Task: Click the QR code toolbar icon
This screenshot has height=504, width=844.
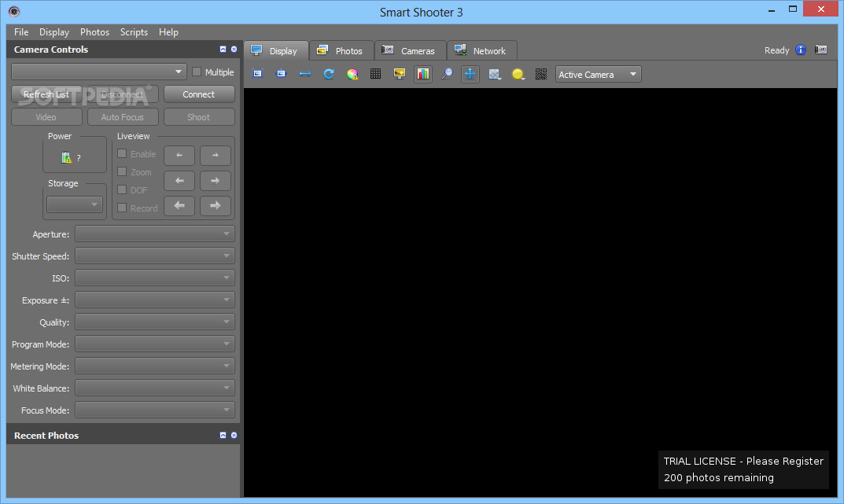Action: point(541,74)
